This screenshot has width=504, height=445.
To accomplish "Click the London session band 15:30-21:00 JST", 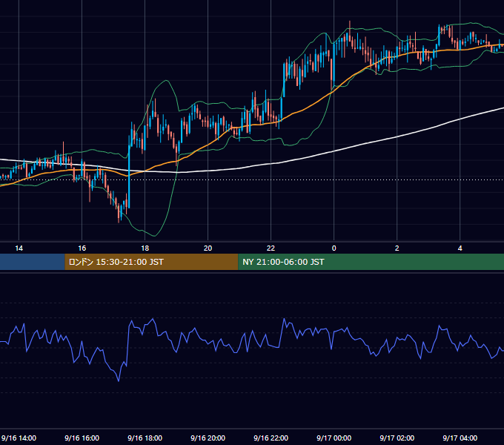I will 151,262.
